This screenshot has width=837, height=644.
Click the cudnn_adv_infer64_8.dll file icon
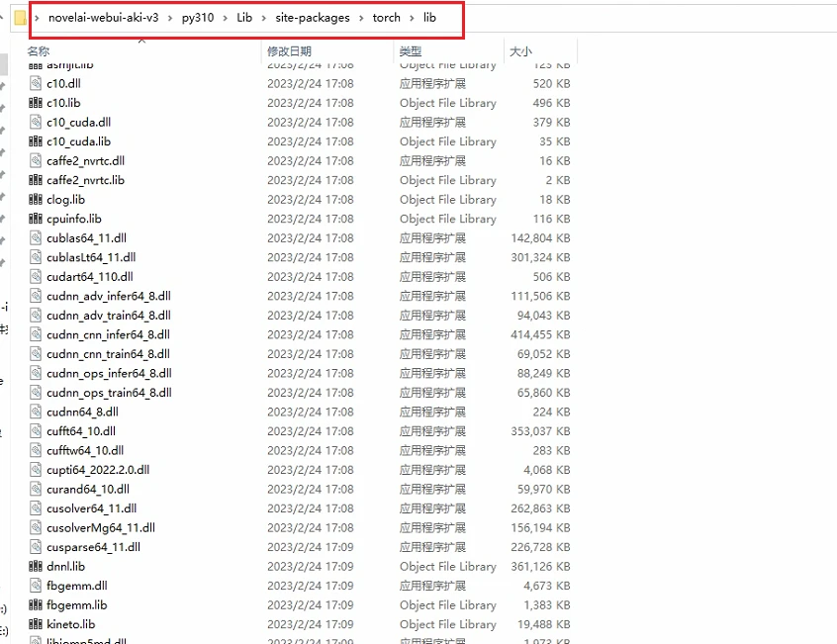coord(36,296)
